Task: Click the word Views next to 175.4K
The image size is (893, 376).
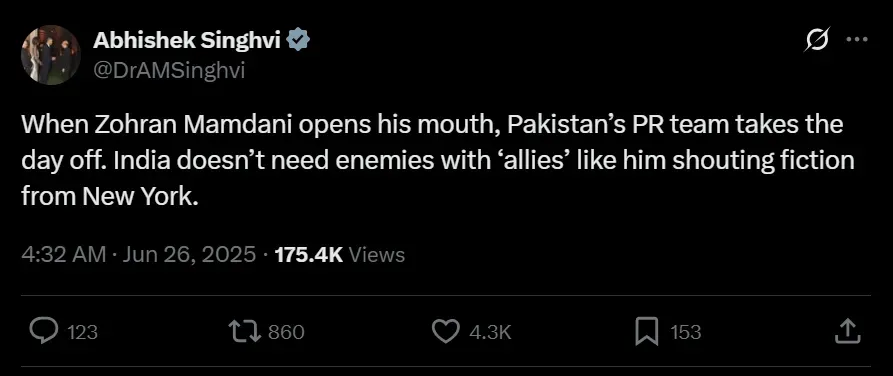Action: pyautogui.click(x=376, y=255)
